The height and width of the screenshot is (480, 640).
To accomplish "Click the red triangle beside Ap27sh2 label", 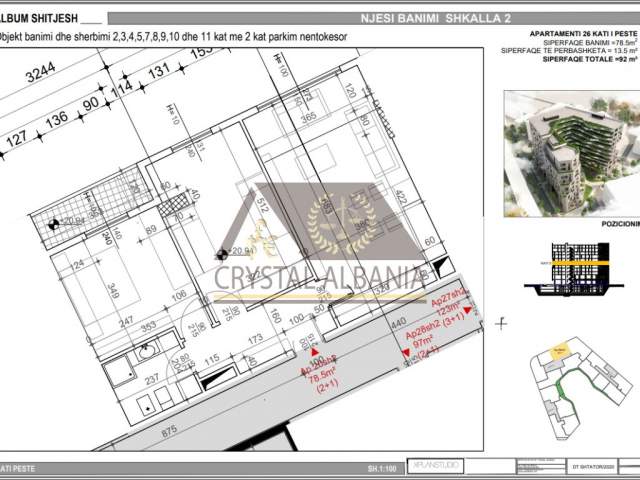I will click(x=468, y=311).
